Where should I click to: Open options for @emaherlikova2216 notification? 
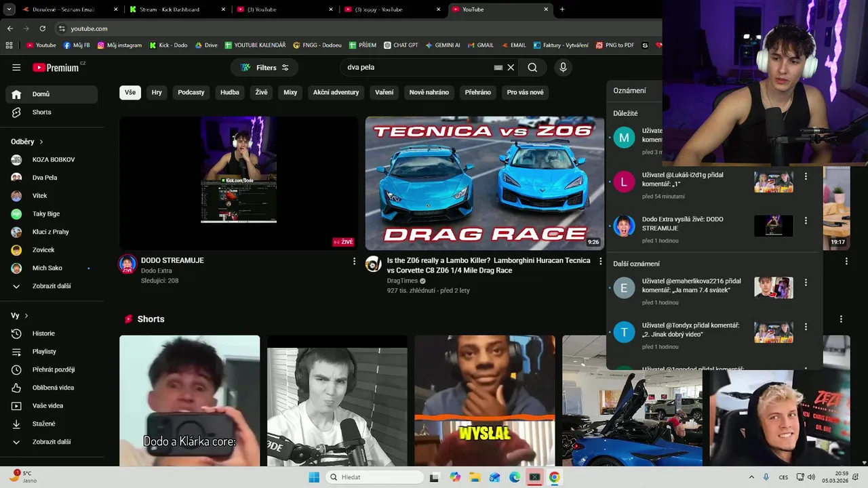[x=806, y=282]
